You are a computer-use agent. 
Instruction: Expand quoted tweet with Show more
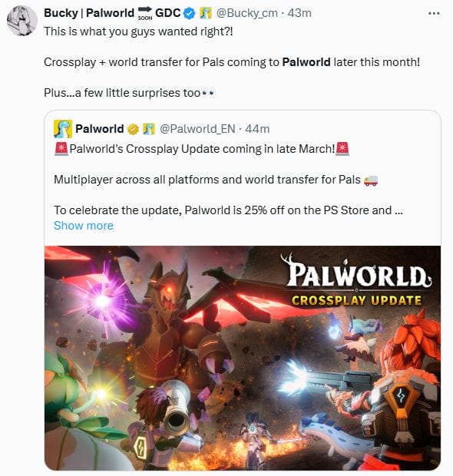click(x=84, y=226)
